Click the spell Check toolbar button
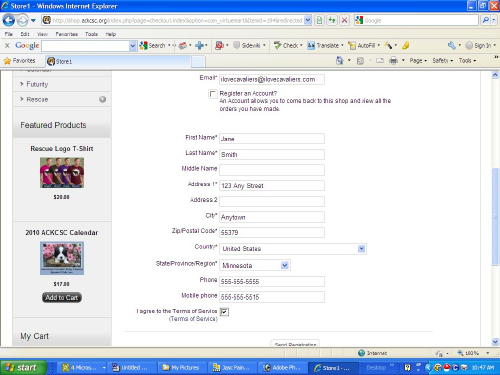The image size is (500, 375). (286, 45)
